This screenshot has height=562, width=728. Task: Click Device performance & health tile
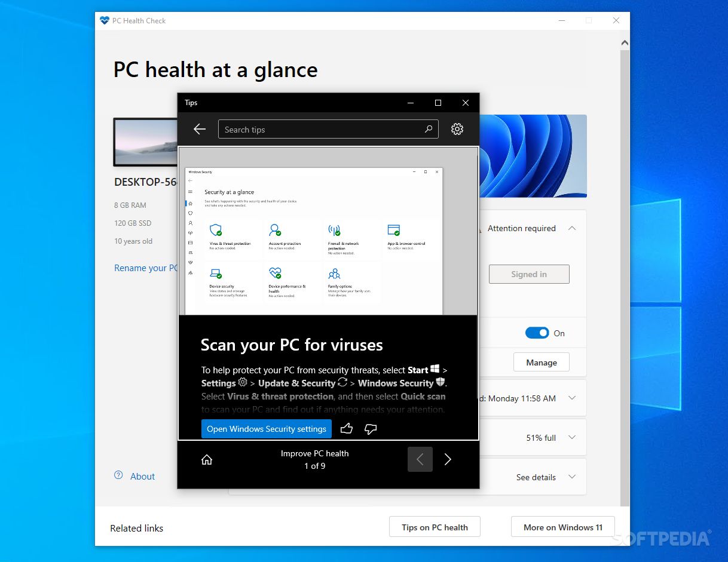pos(292,282)
